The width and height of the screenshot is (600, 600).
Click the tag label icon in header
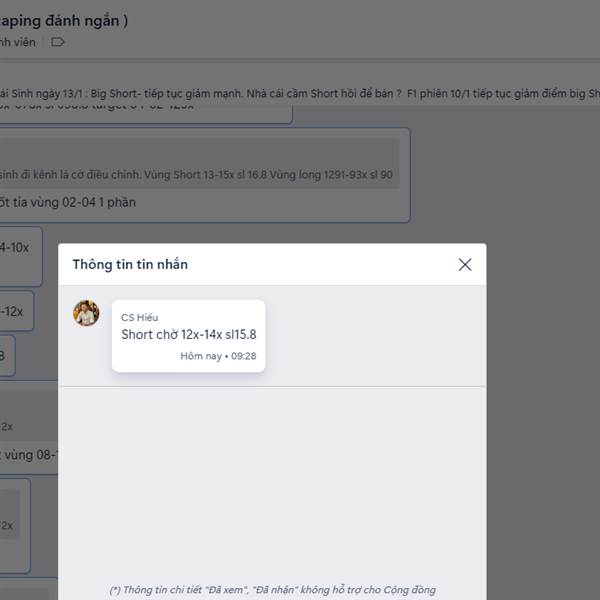pyautogui.click(x=57, y=42)
